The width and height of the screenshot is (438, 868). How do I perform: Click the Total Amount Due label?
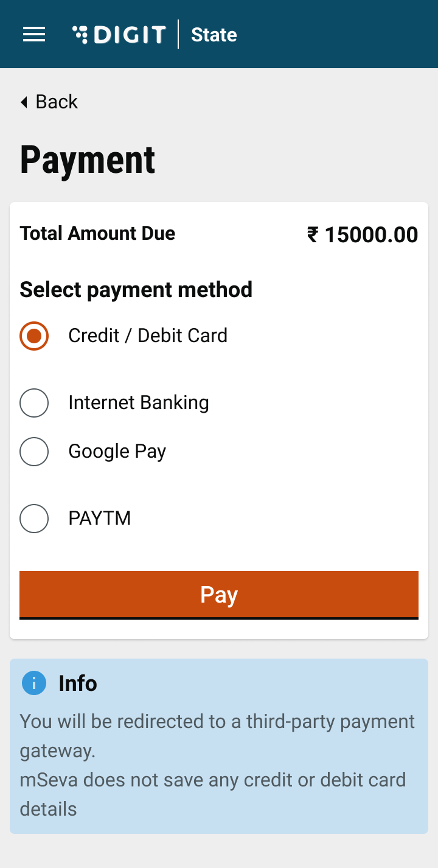coord(97,233)
